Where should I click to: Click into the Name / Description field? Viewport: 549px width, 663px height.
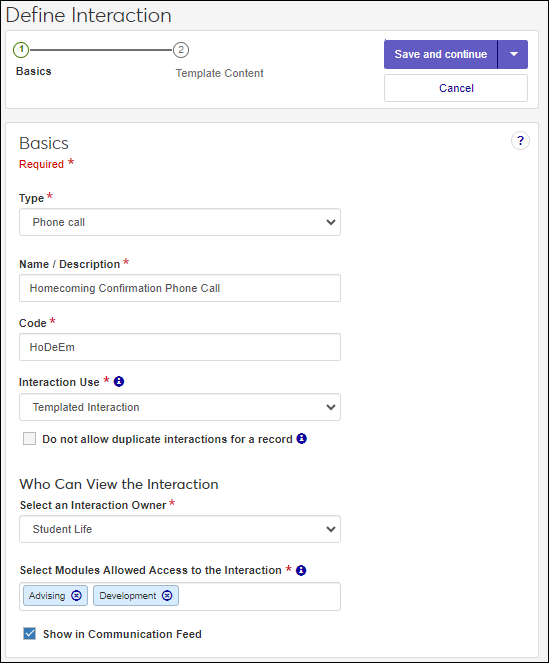click(x=180, y=288)
